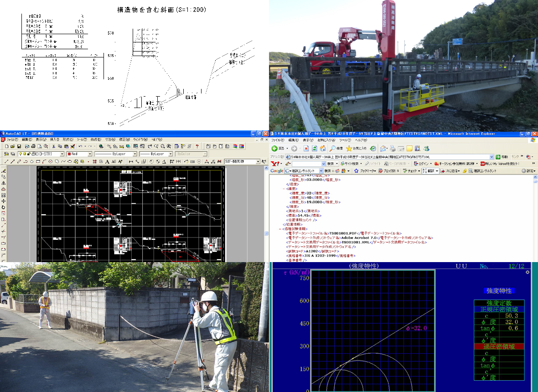Click the Google toolbar ブックマーク button
The height and width of the screenshot is (392, 538).
tap(365, 171)
